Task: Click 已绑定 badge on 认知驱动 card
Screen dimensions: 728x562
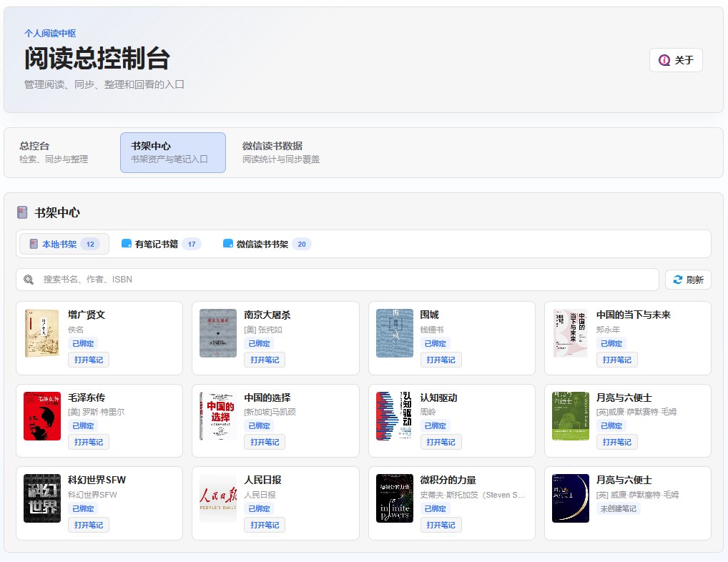Action: (436, 425)
